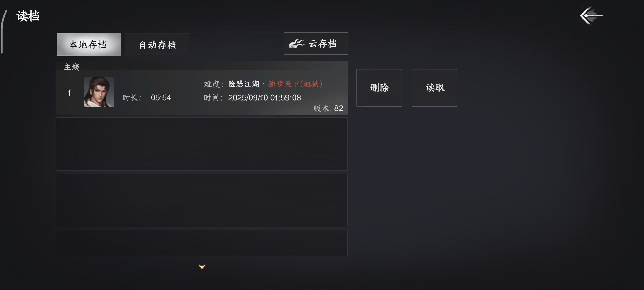Viewport: 644px width, 290px height.
Task: Click the 险恶江湖 difficulty text
Action: pyautogui.click(x=244, y=84)
